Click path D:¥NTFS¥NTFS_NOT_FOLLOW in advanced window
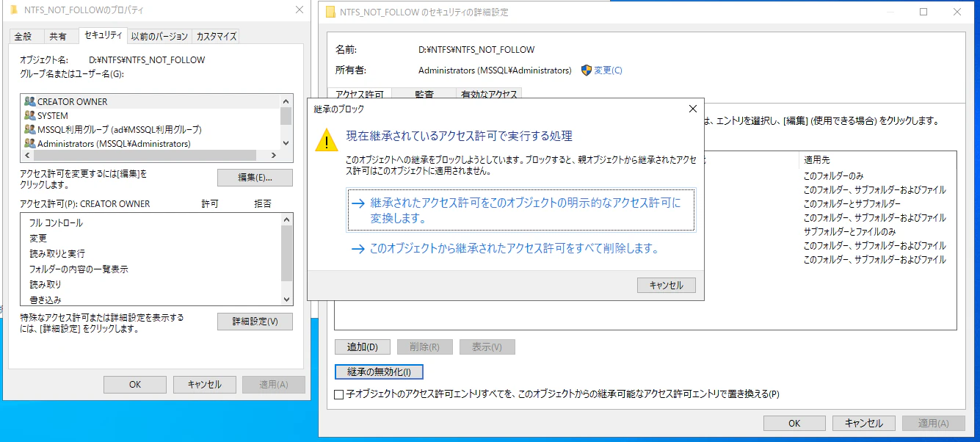980x442 pixels. point(476,50)
